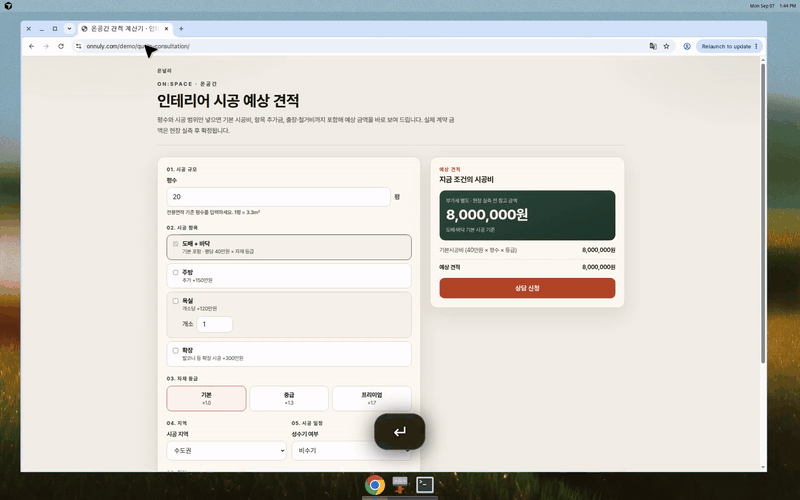Click the clock showing 1:44 PM
The image size is (800, 500).
788,6
